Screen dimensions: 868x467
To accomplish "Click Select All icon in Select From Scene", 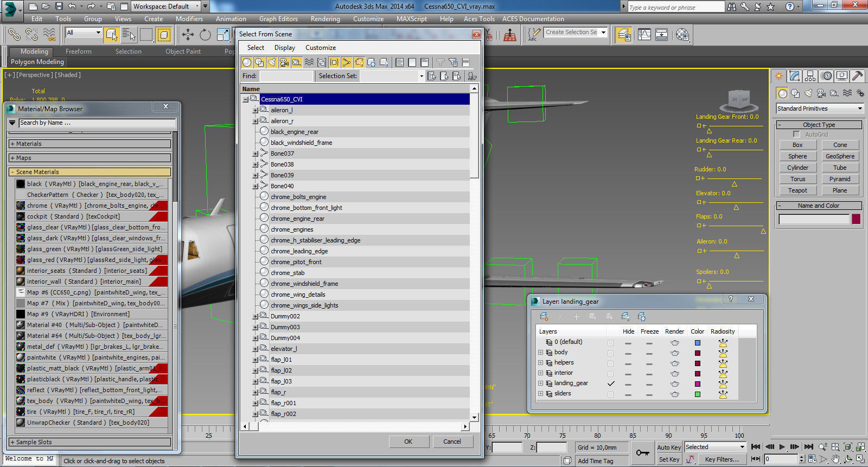I will tap(400, 62).
